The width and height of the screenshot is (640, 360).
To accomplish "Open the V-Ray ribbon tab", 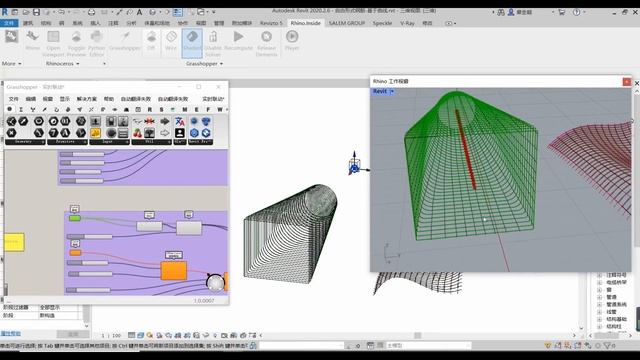I will 407,23.
